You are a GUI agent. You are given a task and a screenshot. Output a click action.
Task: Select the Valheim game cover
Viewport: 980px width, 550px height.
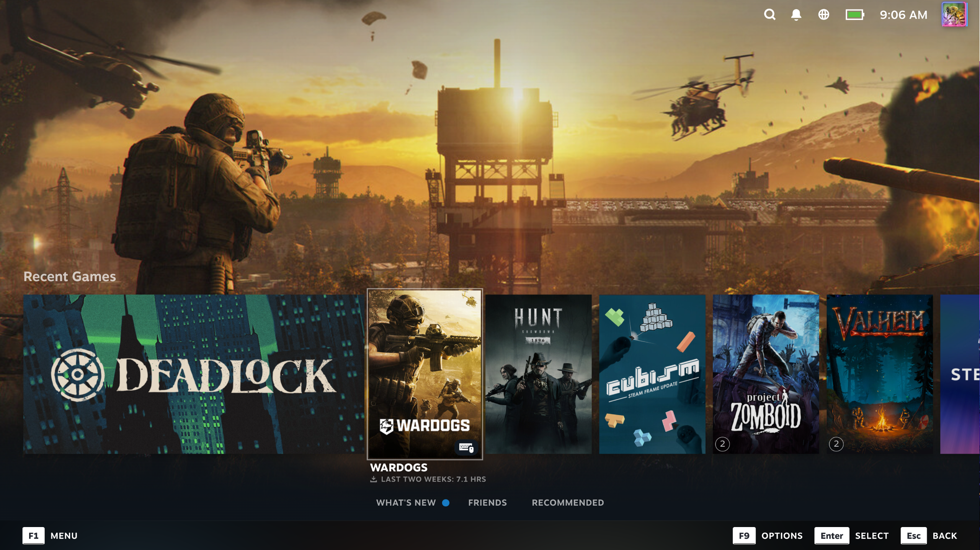tap(880, 374)
